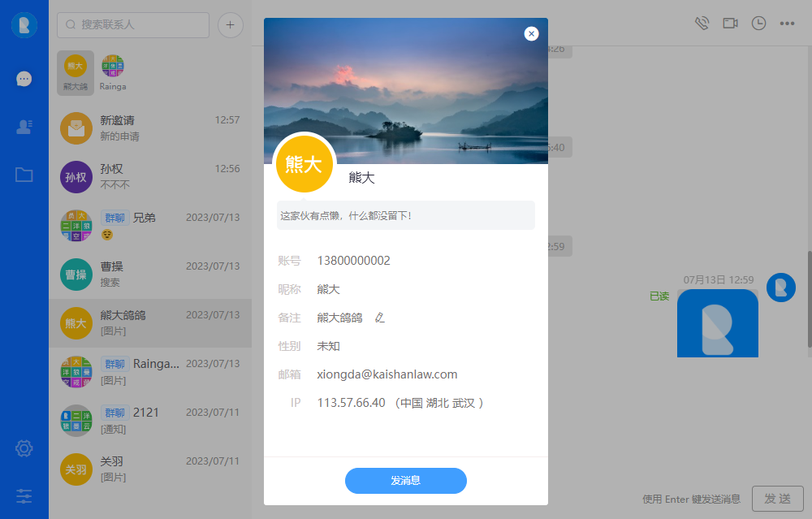The width and height of the screenshot is (812, 519).
Task: Click the 发送 send button
Action: (777, 499)
